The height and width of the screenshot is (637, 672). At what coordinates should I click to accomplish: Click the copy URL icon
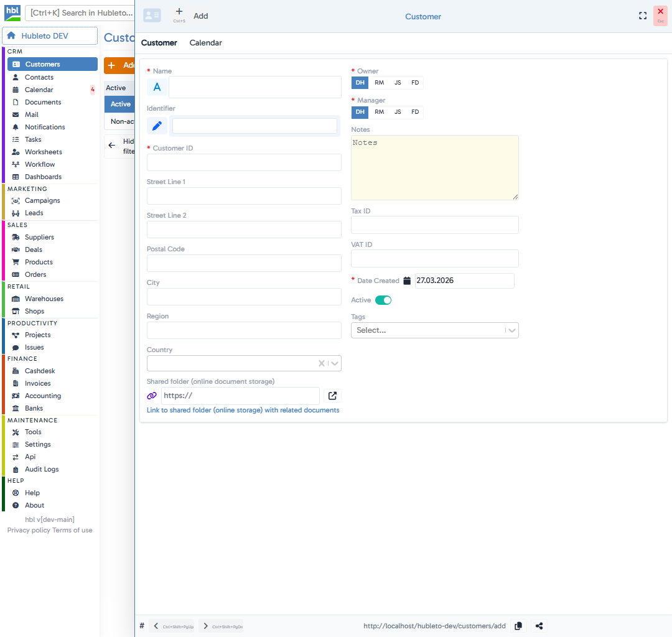point(518,626)
